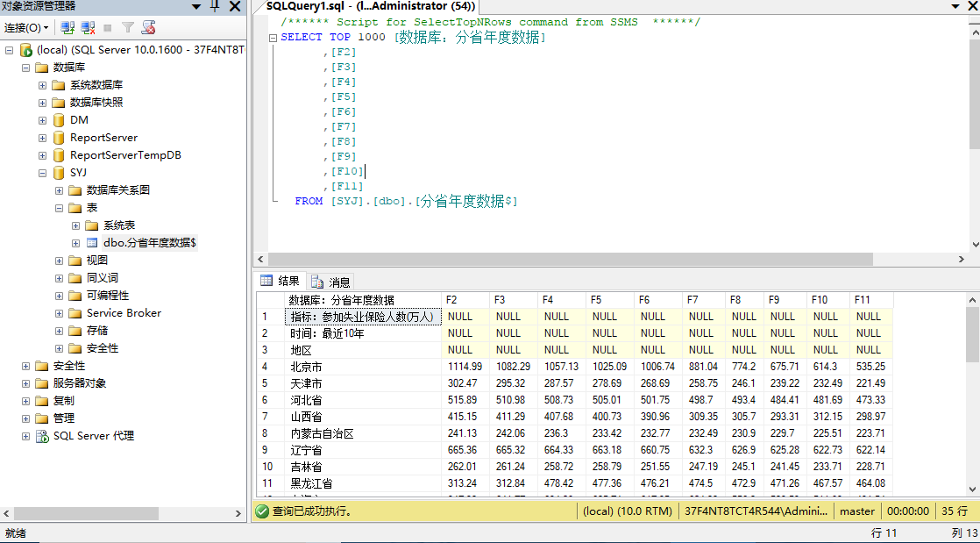Click the master database status entry
Screen dimensions: 980x543
[x=857, y=511]
